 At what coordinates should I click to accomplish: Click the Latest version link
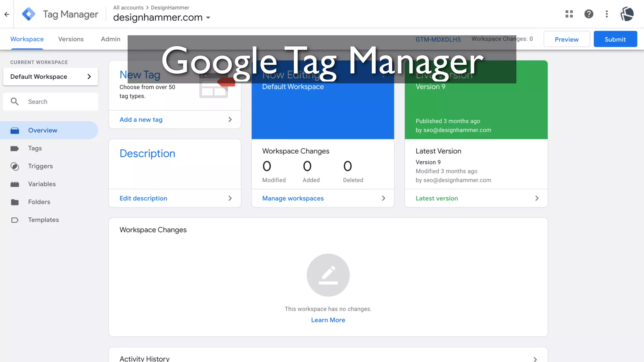coord(437,198)
